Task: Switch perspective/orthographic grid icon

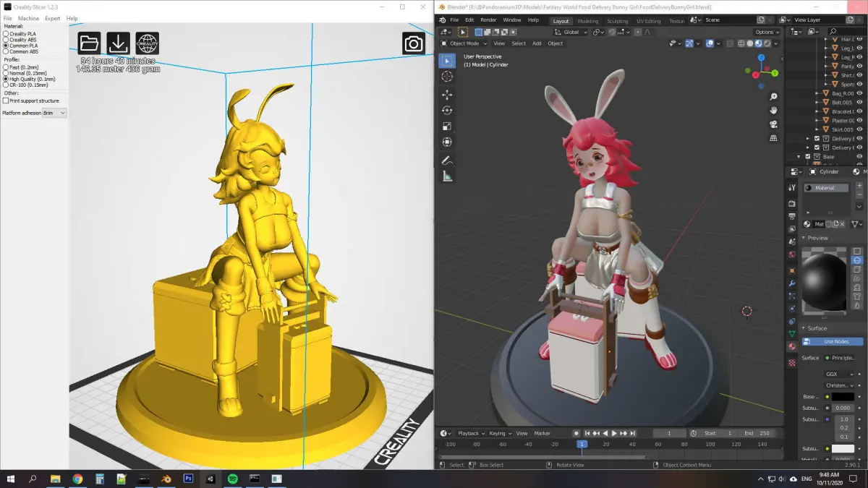Action: click(x=773, y=138)
